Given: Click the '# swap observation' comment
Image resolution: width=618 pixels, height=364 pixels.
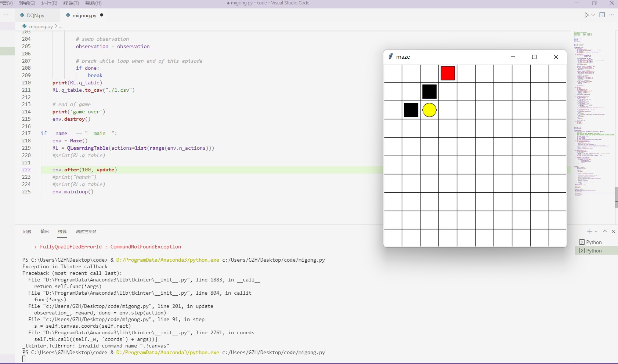Looking at the screenshot, I should tap(102, 39).
